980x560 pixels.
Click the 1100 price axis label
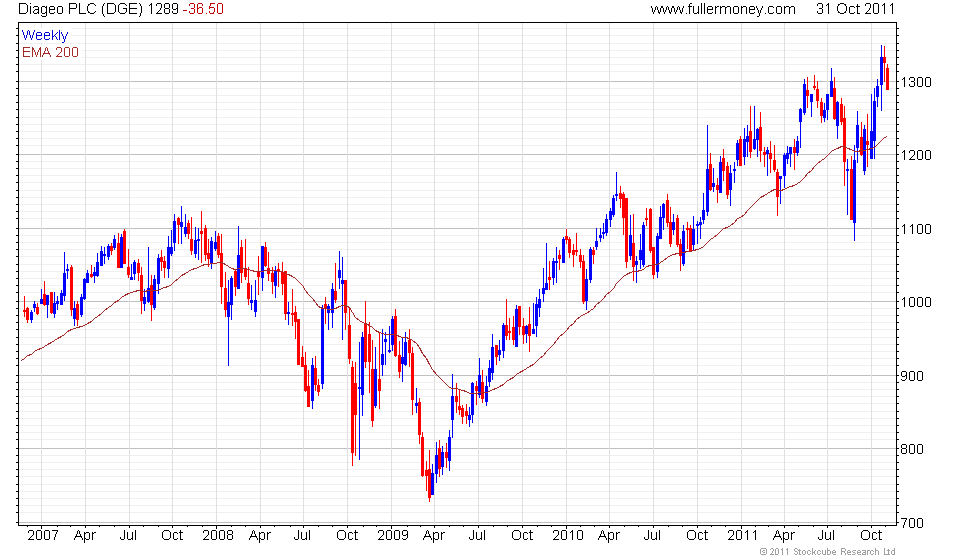[x=916, y=229]
